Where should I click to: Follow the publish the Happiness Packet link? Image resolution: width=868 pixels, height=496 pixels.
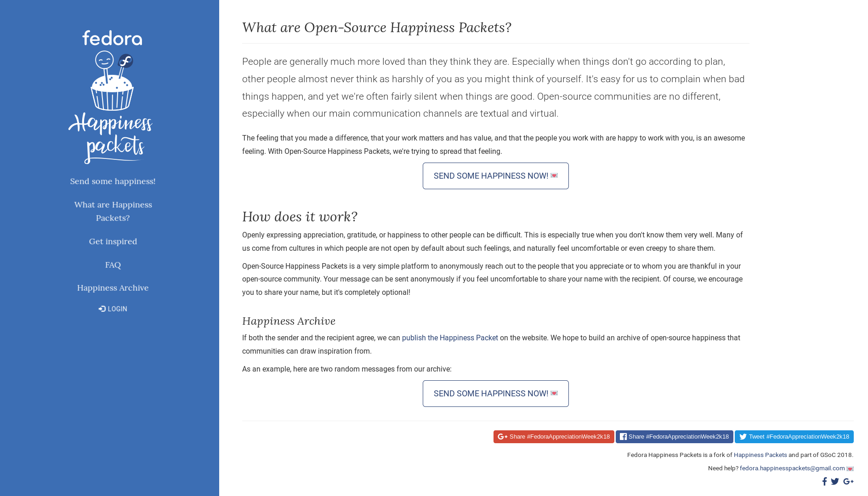coord(450,338)
